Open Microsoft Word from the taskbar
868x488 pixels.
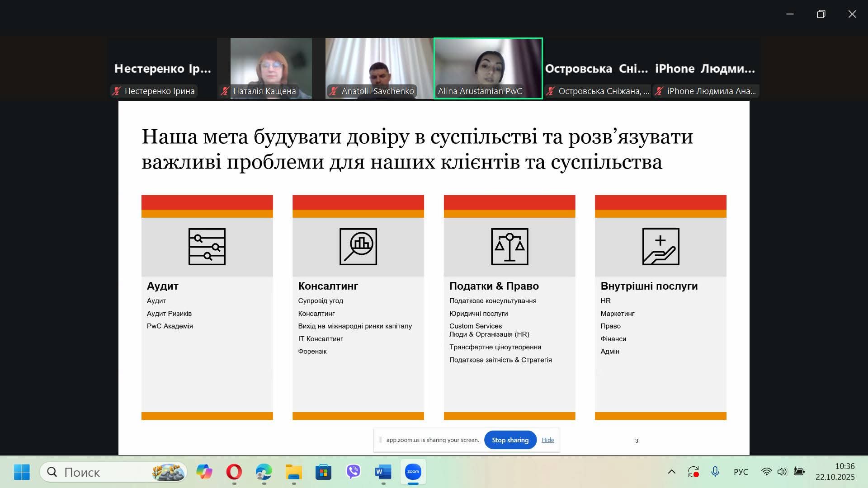(383, 472)
